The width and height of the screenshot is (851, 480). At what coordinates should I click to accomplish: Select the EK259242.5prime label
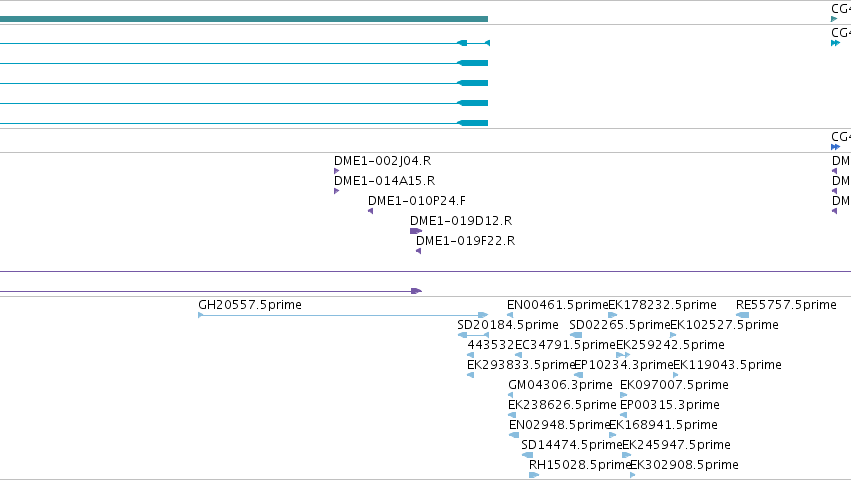tap(670, 345)
